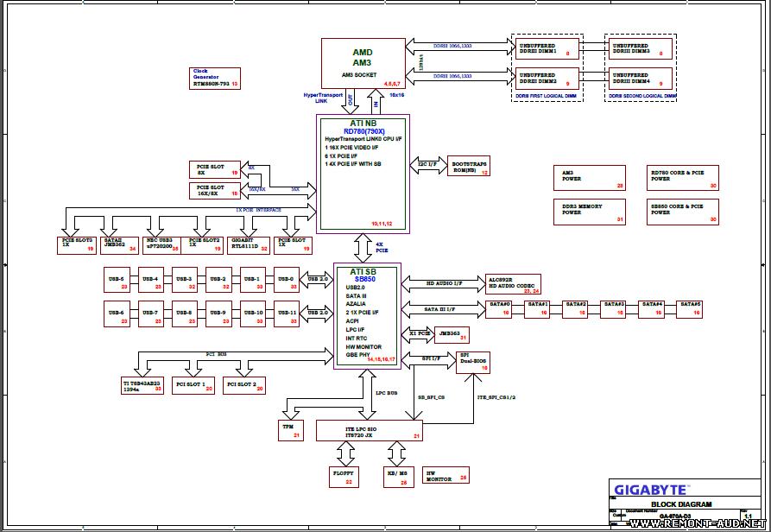The height and width of the screenshot is (532, 771).
Task: Select the USB-5 port block
Action: [117, 279]
